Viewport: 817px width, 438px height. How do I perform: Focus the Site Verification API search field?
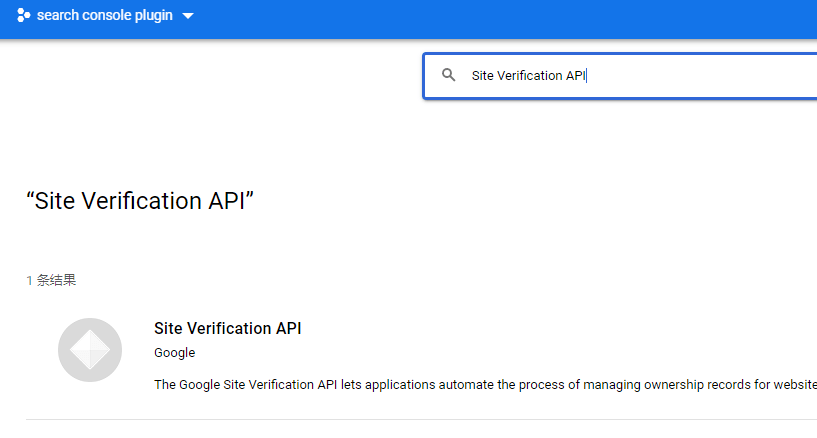pos(621,76)
